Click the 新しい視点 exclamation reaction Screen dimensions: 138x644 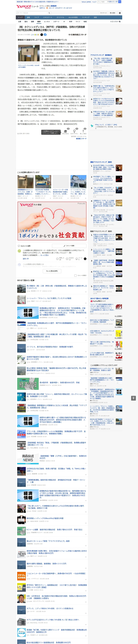(x=83, y=131)
